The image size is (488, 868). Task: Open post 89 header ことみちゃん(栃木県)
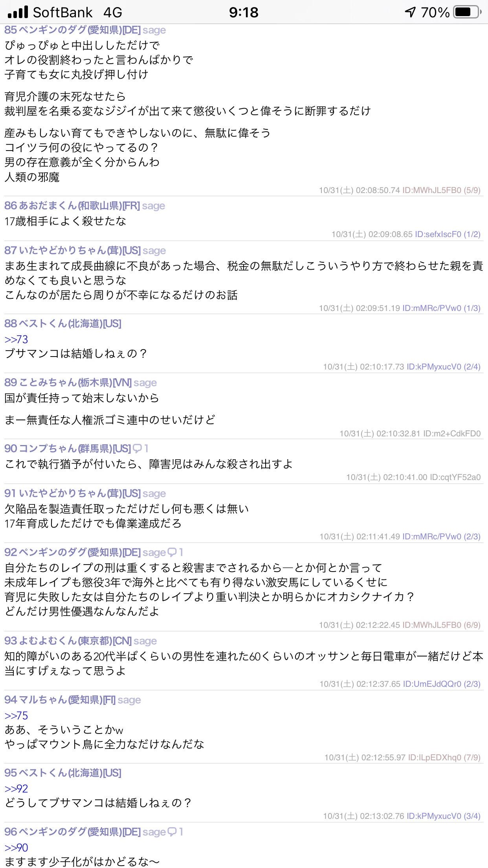pyautogui.click(x=66, y=383)
